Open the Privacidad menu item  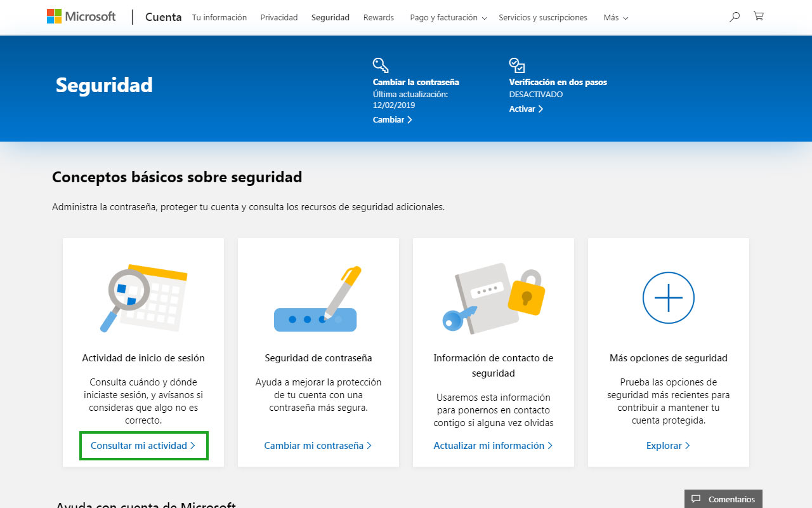pos(279,18)
